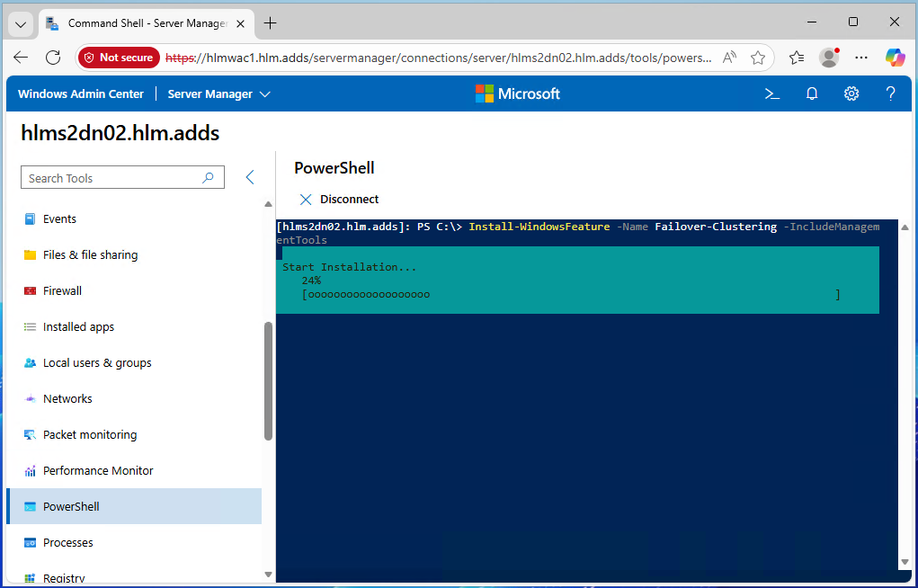Click the help question mark icon
Viewport: 918px width, 588px height.
890,94
